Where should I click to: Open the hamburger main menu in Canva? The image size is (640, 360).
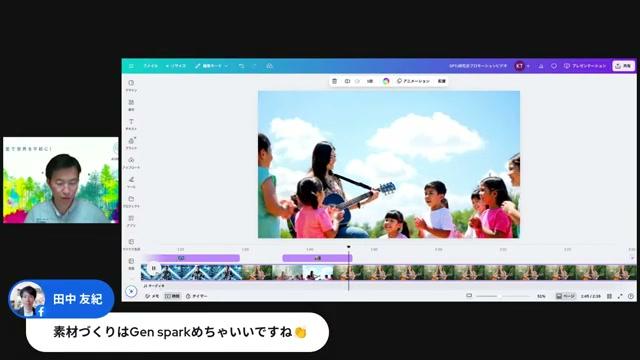pos(131,66)
